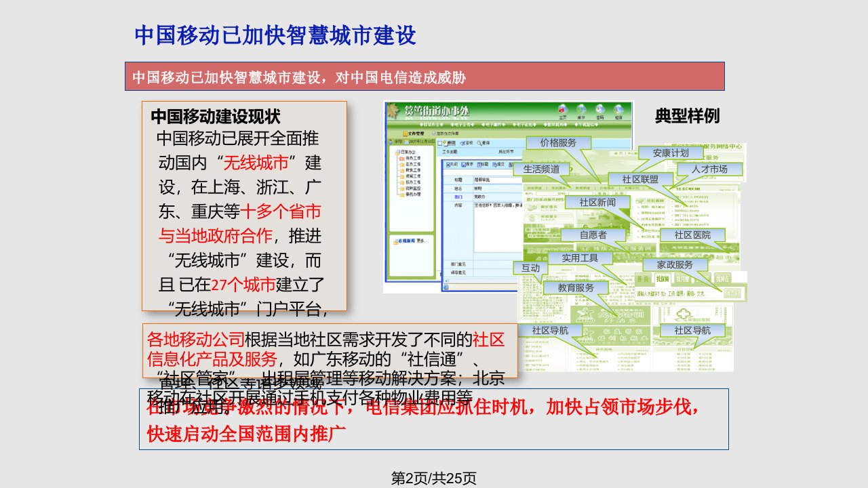Select the 文件管理 tab in the office app

tap(414, 134)
